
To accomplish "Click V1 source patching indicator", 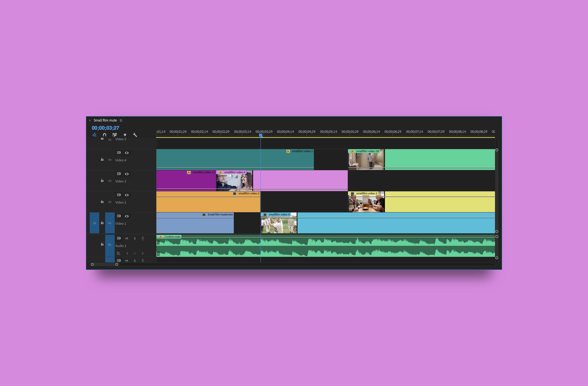I will tap(94, 223).
